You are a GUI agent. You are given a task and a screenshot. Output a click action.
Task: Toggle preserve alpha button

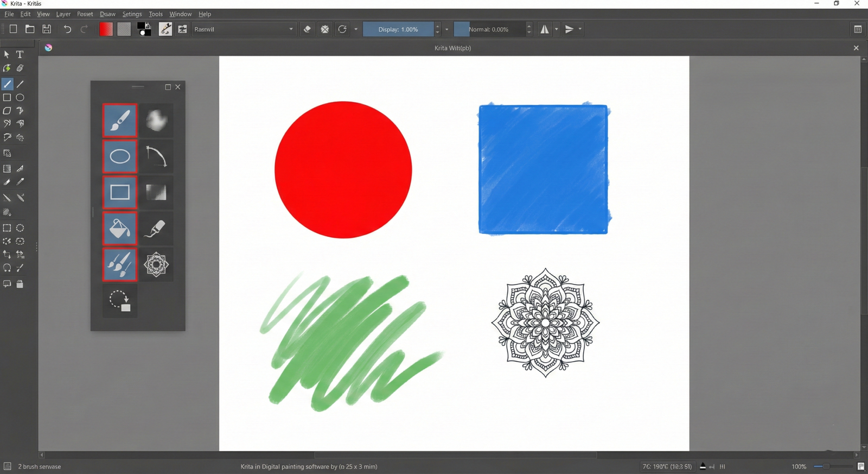[x=325, y=29]
